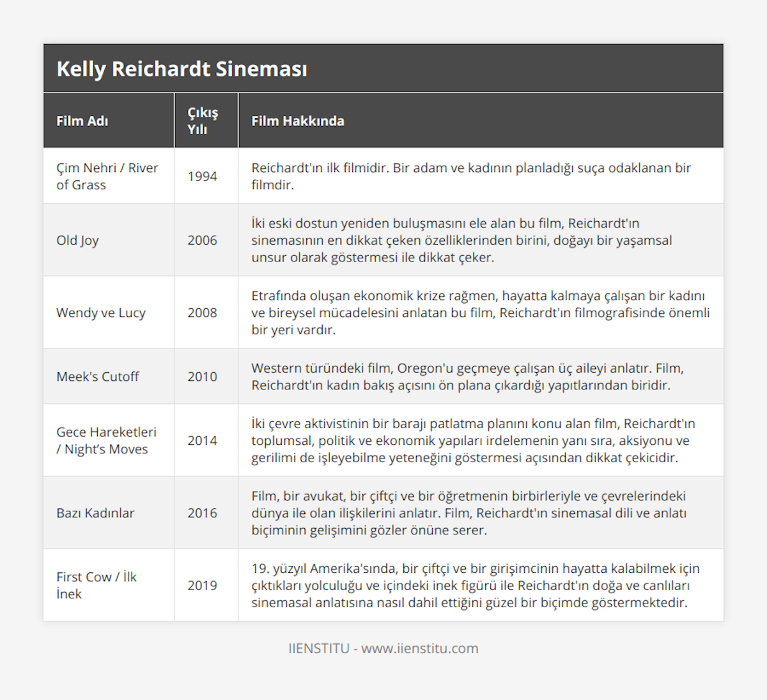This screenshot has height=700, width=767.
Task: Select the 2019 release year cell
Action: (x=202, y=585)
